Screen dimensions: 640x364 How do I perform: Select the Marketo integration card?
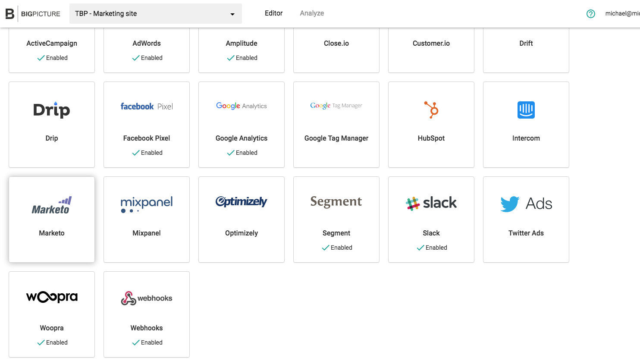click(52, 220)
